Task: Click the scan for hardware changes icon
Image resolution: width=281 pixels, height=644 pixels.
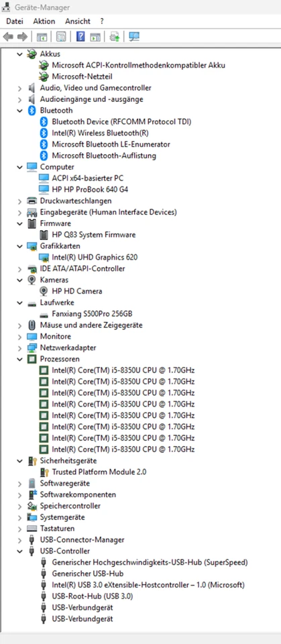Action: pos(134,37)
